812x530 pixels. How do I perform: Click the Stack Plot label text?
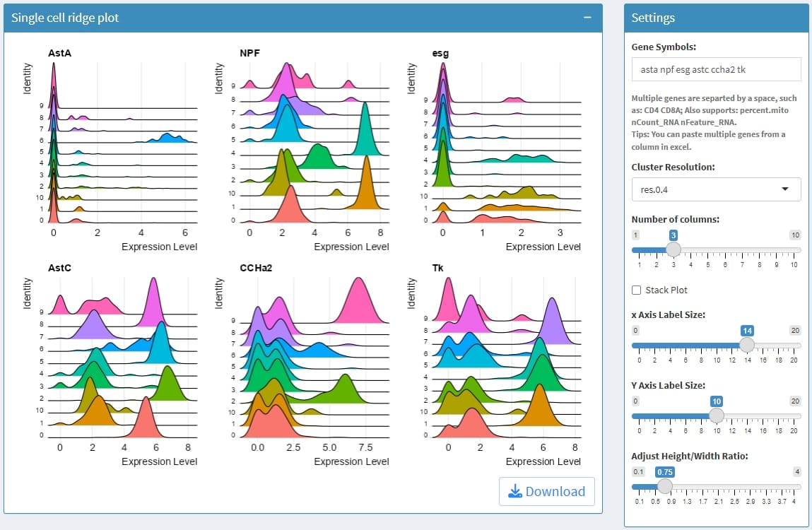(666, 290)
